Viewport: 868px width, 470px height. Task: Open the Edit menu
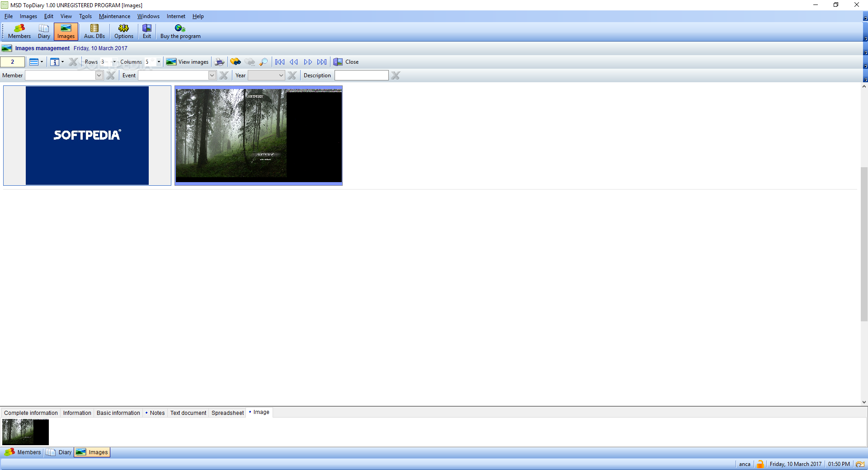tap(49, 16)
